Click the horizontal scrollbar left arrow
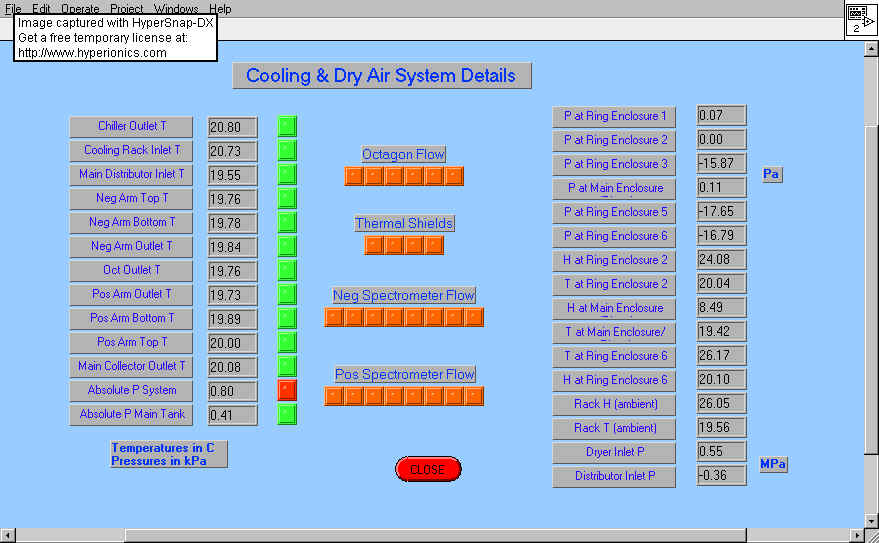The width and height of the screenshot is (879, 543). click(7, 535)
